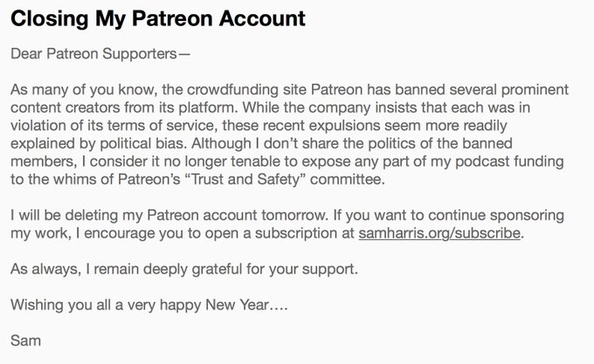Click the word "committee" ending the first paragraph
The image size is (594, 364).
tap(347, 179)
